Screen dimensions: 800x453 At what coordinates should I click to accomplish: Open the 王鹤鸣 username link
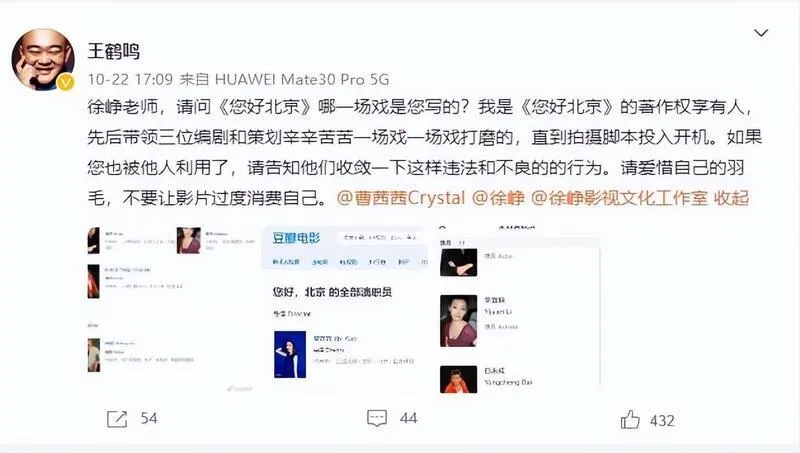pos(113,51)
